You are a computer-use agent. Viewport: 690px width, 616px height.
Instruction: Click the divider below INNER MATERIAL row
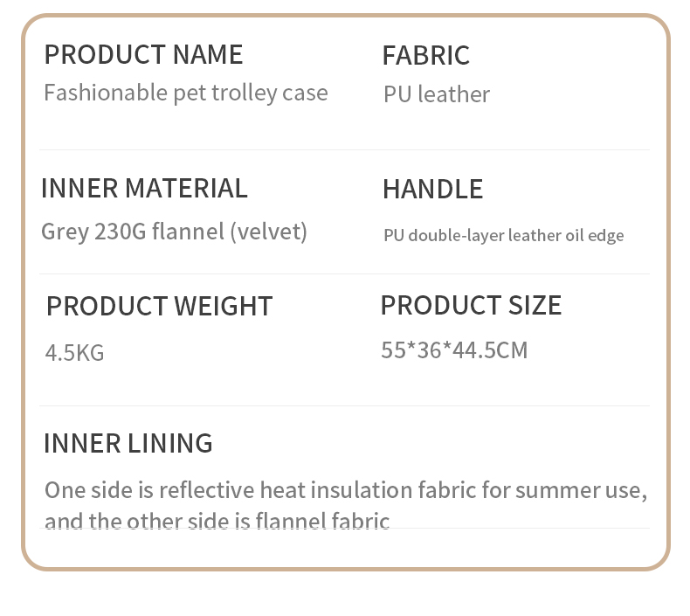(344, 273)
